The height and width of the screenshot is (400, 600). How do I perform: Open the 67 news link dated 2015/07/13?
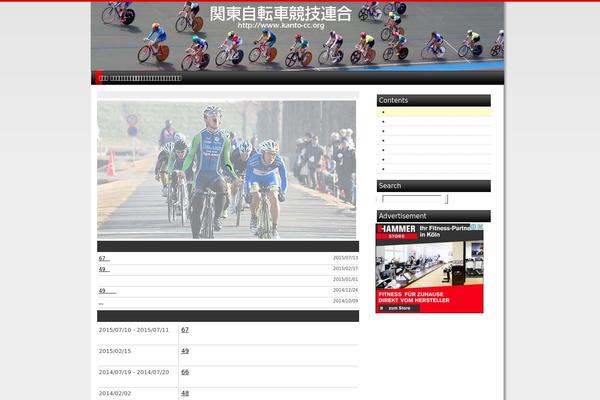(104, 258)
